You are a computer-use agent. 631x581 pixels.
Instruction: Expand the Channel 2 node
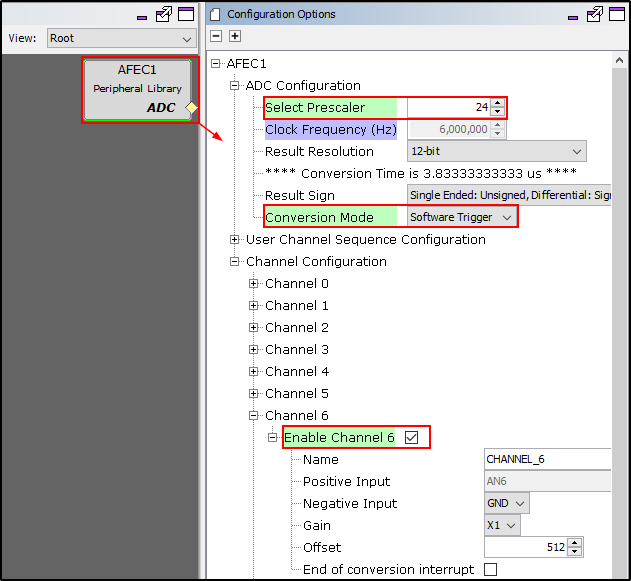tap(254, 328)
